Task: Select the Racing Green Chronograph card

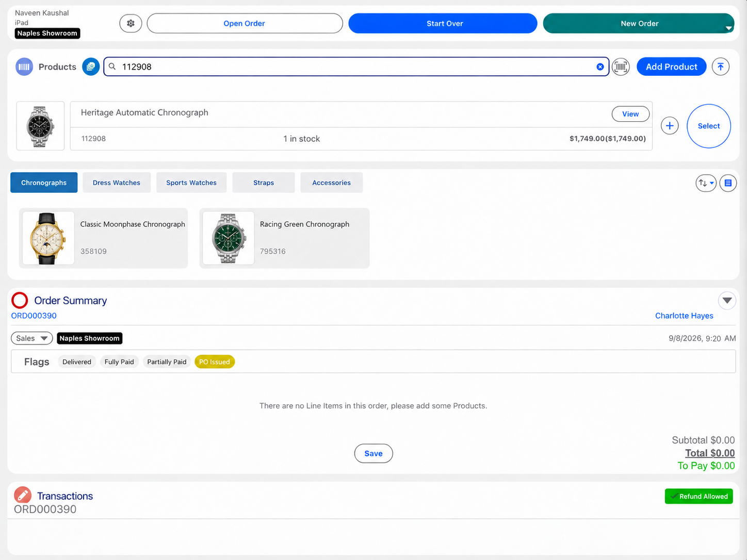Action: tap(284, 238)
